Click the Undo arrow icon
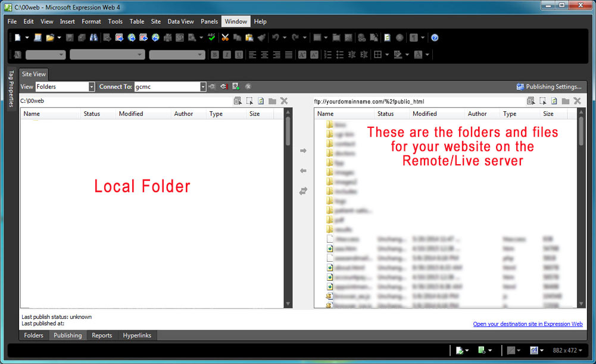596x364 pixels. [x=276, y=37]
